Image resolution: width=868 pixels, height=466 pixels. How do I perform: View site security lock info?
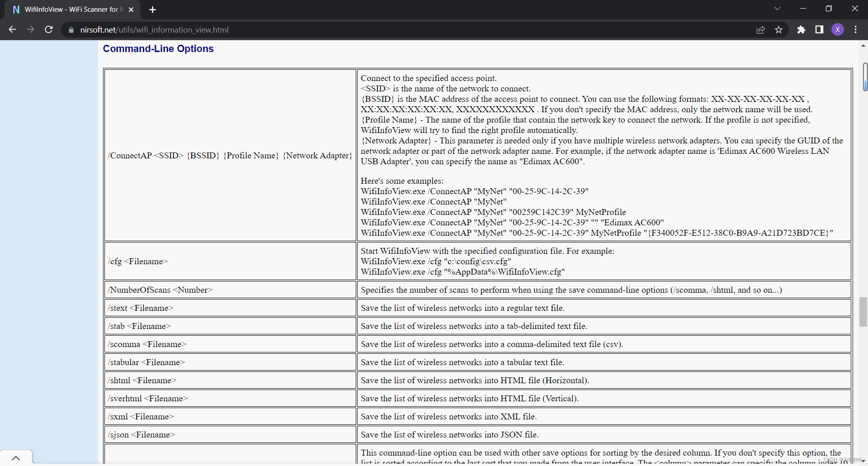[x=71, y=30]
